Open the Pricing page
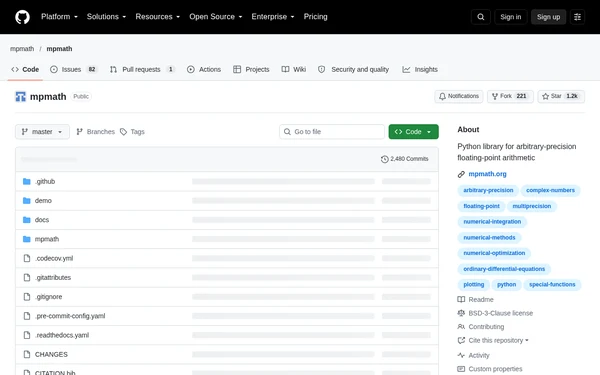600x375 pixels. (x=316, y=17)
